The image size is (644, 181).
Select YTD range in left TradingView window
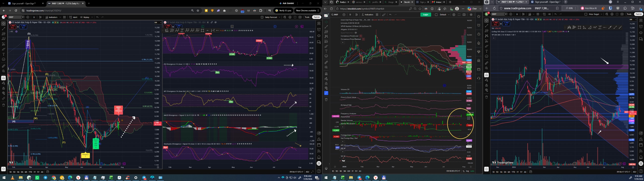click(x=30, y=172)
